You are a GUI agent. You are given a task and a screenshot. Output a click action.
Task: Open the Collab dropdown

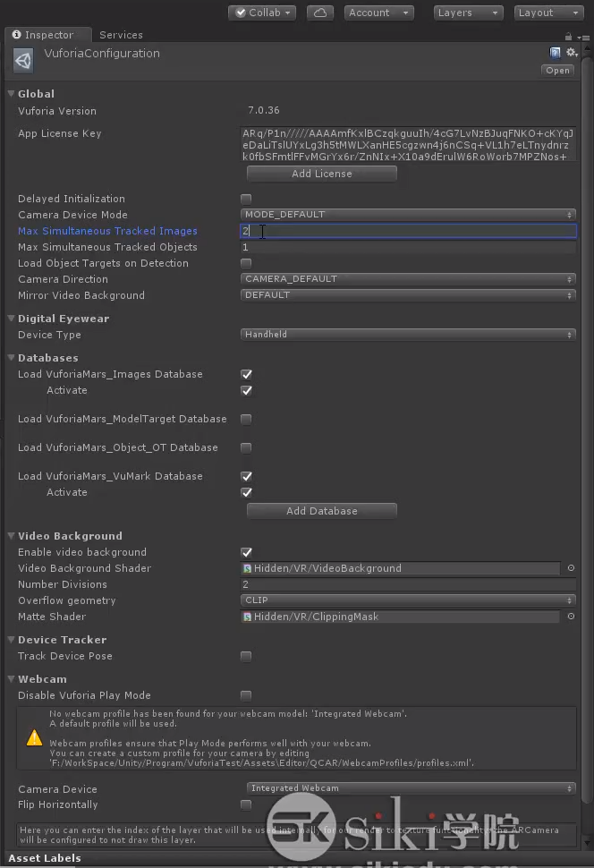[262, 13]
